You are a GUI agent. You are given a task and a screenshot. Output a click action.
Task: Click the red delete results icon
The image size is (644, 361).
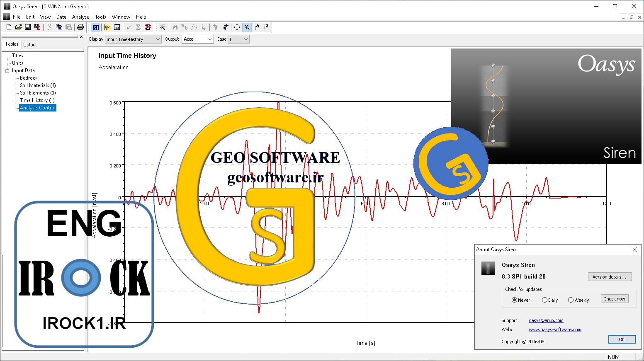pos(148,27)
